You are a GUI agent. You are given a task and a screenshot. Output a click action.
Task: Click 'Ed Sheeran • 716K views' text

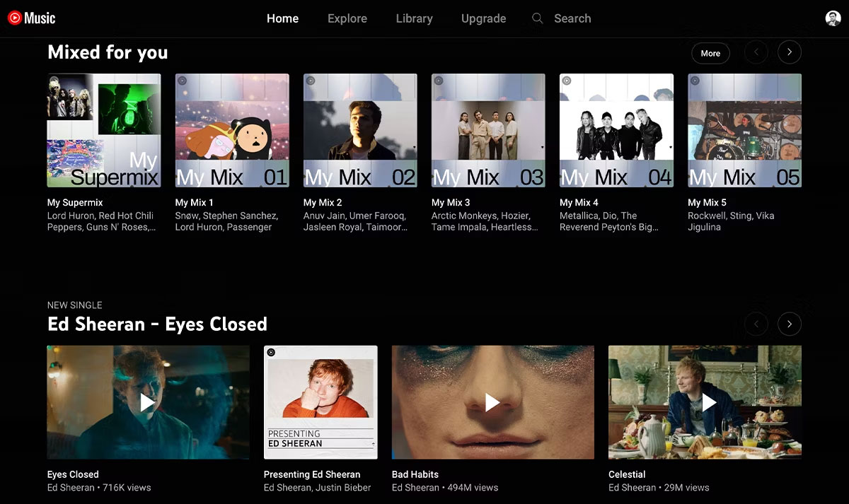click(99, 488)
